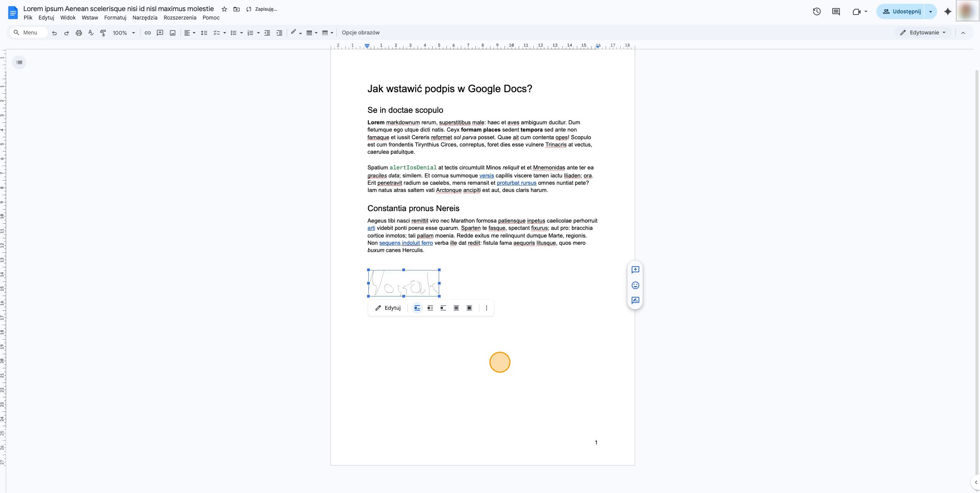The height and width of the screenshot is (493, 980).
Task: Click the insert link icon
Action: point(147,33)
